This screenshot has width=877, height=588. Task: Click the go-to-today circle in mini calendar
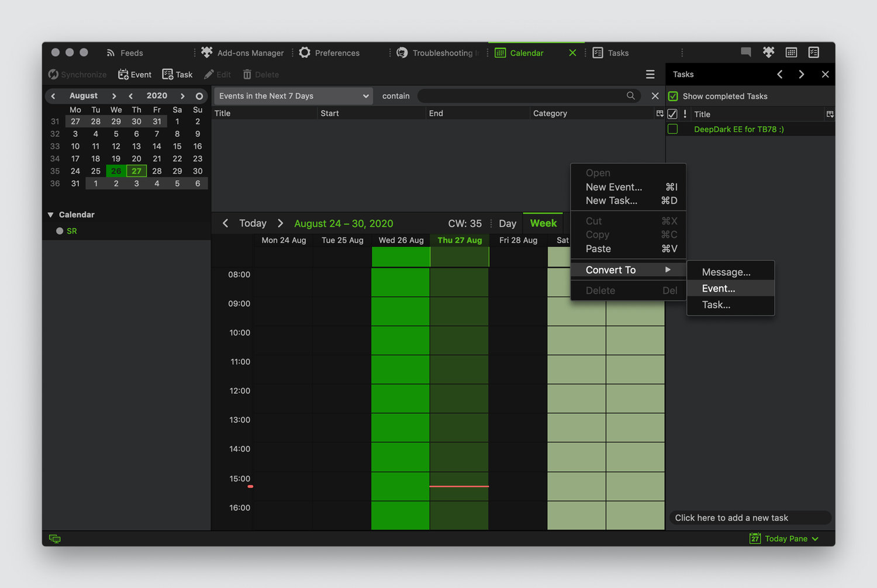click(x=199, y=96)
